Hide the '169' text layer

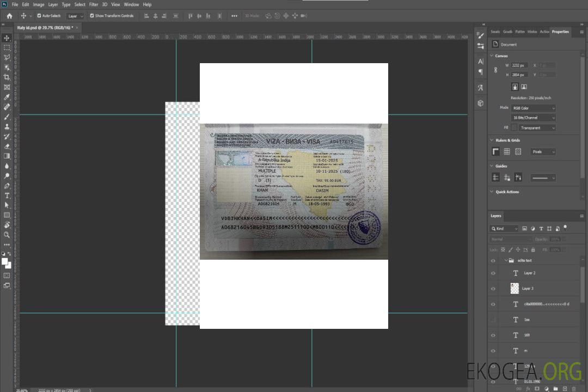tap(493, 335)
